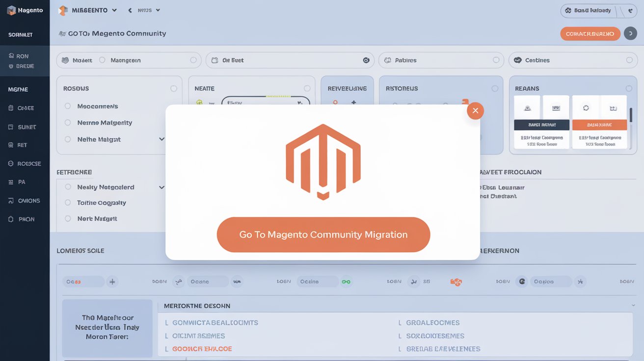
Task: Click the green infinity icon in the bottom row
Action: pos(346,282)
